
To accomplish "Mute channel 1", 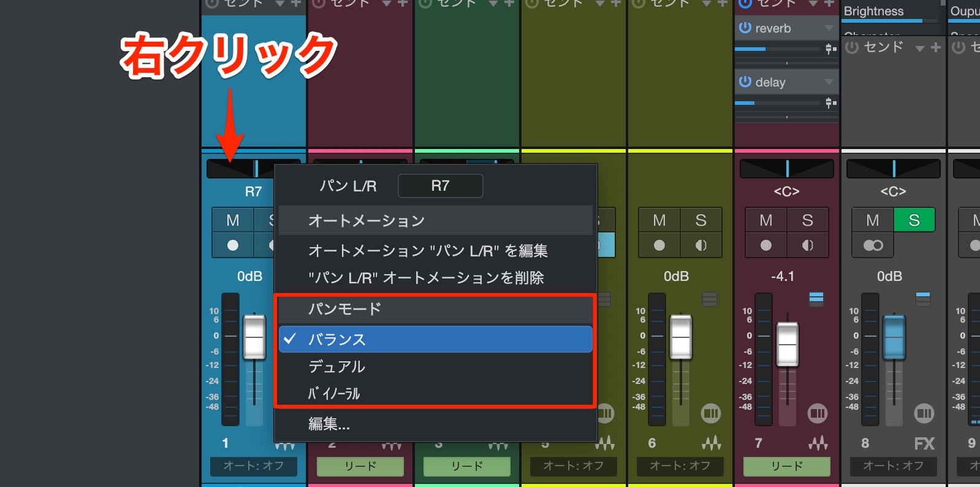I will pos(233,220).
